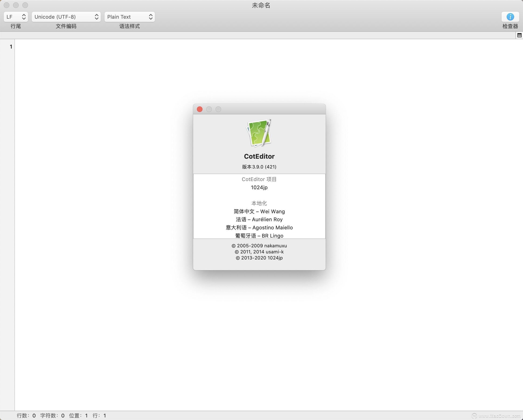Screen dimensions: 523x420
Task: Click into the empty editor text area
Action: [268, 225]
